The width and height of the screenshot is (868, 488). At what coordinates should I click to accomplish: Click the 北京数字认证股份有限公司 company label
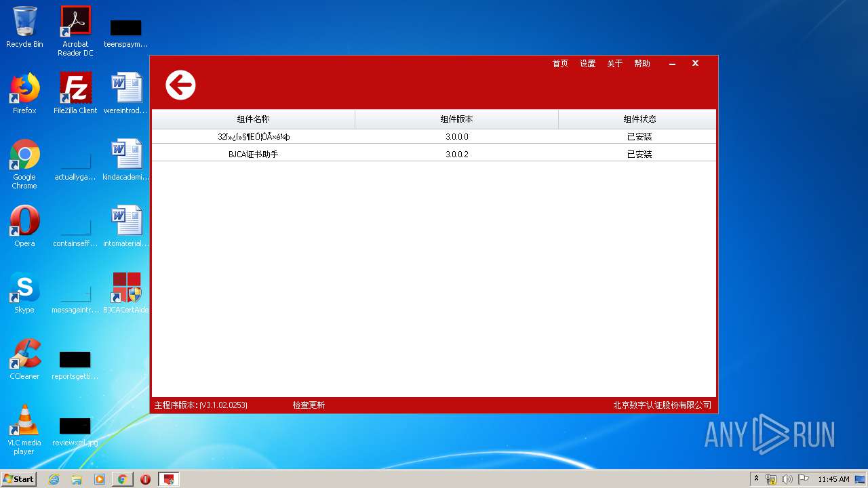point(663,405)
